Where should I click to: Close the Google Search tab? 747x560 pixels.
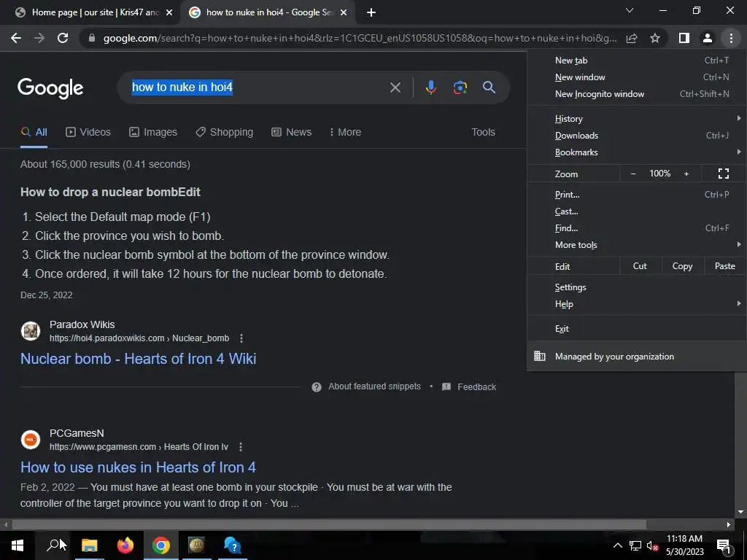tap(344, 12)
